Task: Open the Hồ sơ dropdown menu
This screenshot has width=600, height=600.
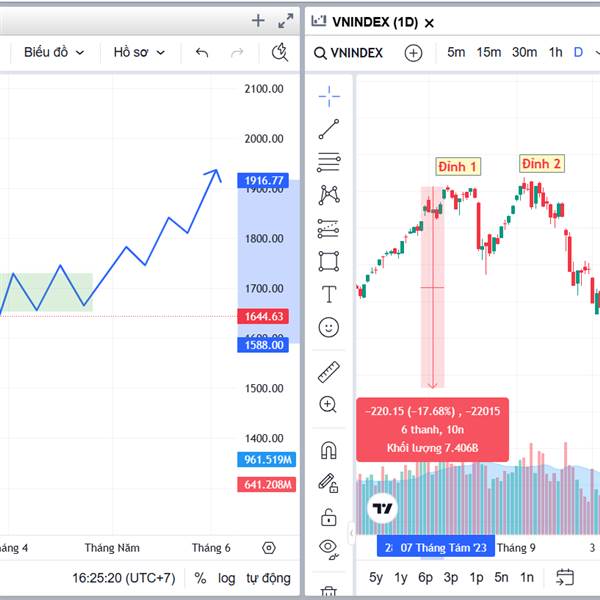Action: [139, 52]
